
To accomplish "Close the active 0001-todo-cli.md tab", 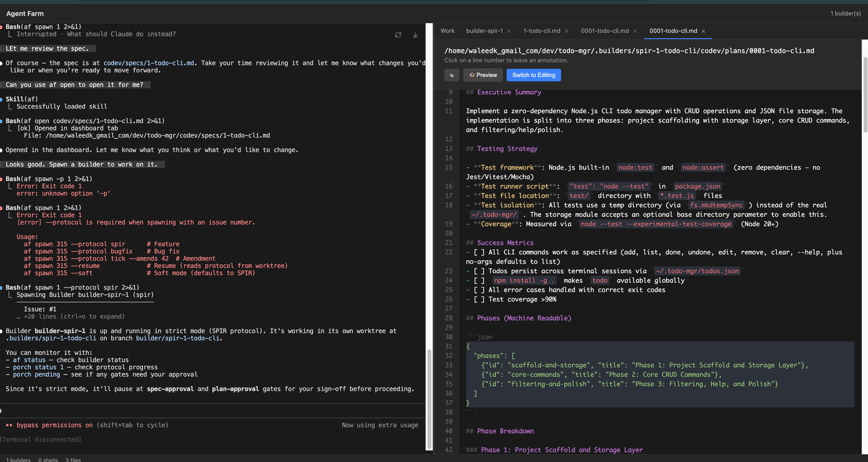I will (703, 31).
